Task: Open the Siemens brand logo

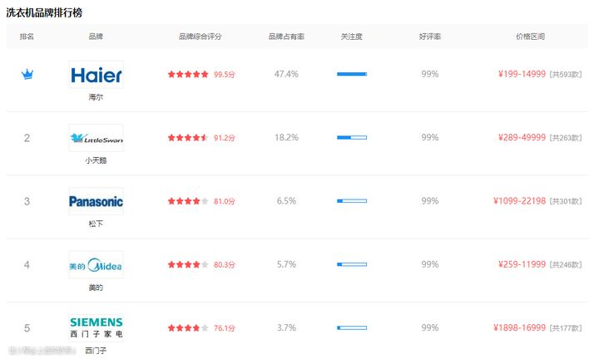Action: [96, 327]
